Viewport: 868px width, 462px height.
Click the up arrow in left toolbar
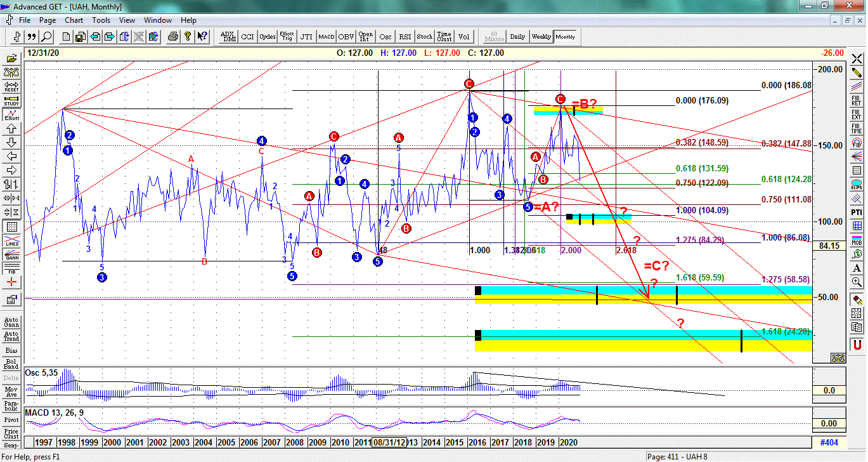pyautogui.click(x=11, y=128)
